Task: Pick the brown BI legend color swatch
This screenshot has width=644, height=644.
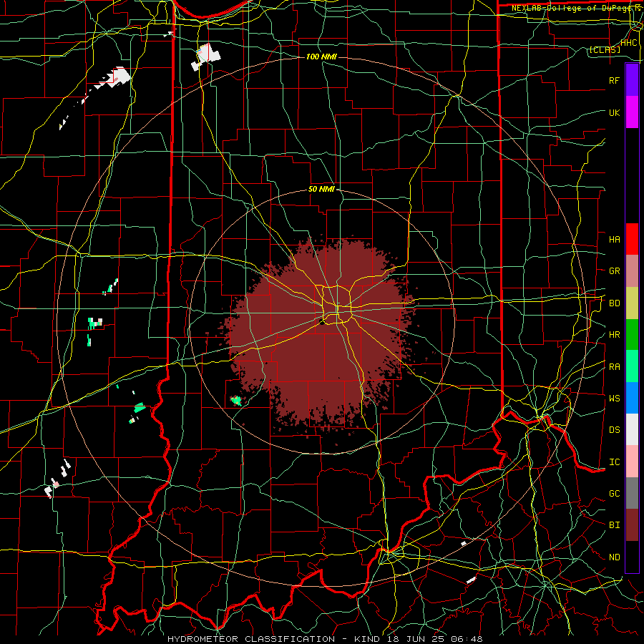Action: pyautogui.click(x=632, y=525)
